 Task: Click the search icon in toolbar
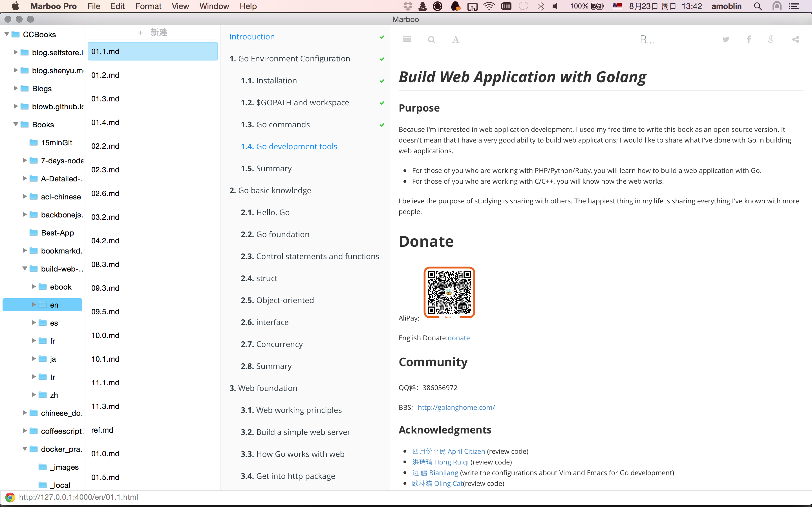tap(431, 39)
